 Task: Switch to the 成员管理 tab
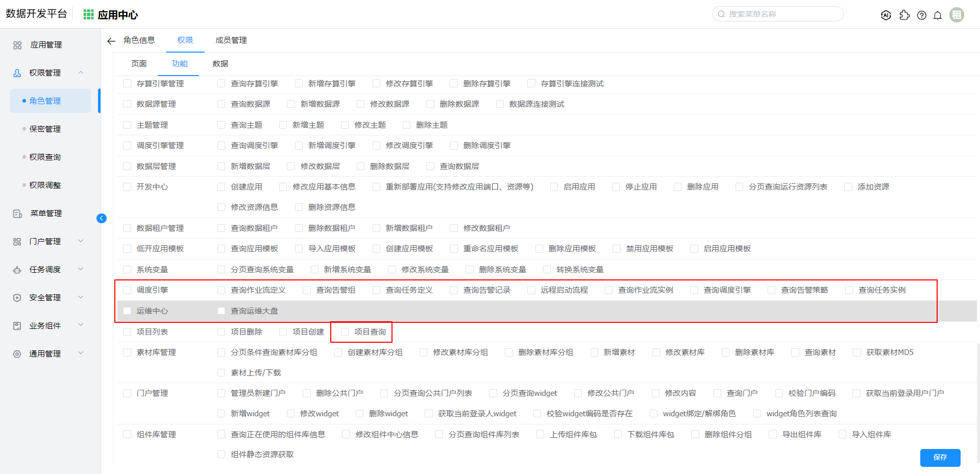coord(231,40)
